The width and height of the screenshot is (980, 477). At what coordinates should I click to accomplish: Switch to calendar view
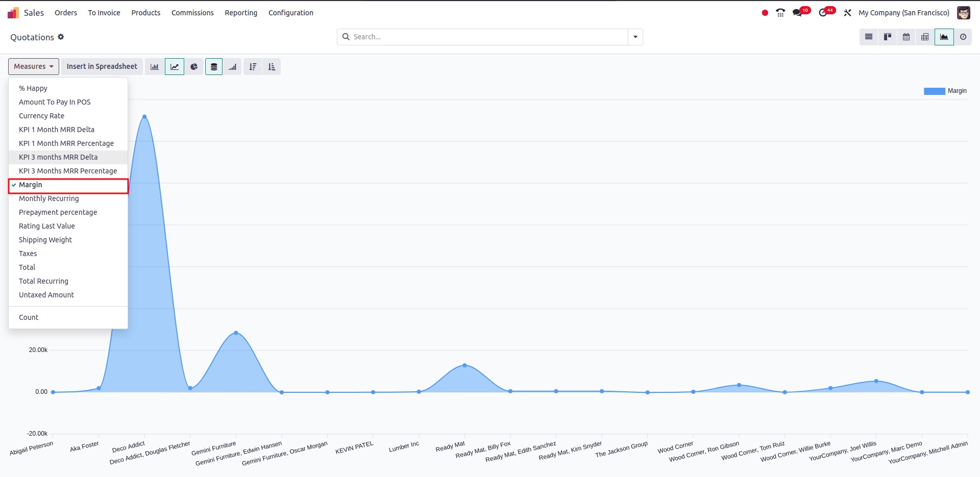(906, 37)
